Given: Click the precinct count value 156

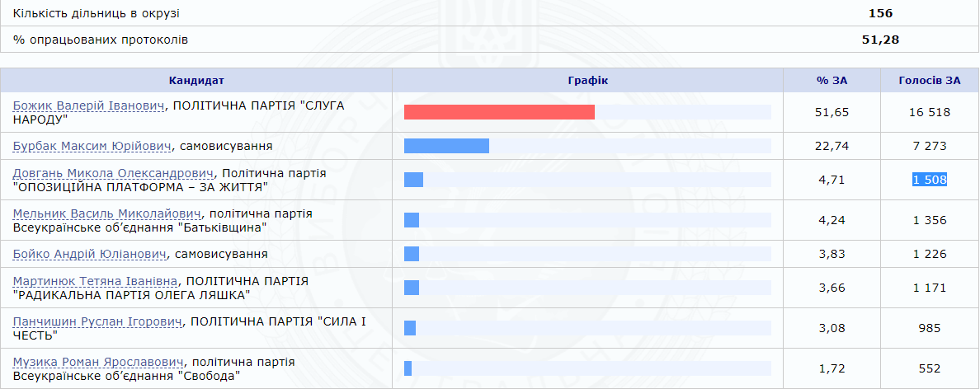Looking at the screenshot, I should [x=880, y=13].
